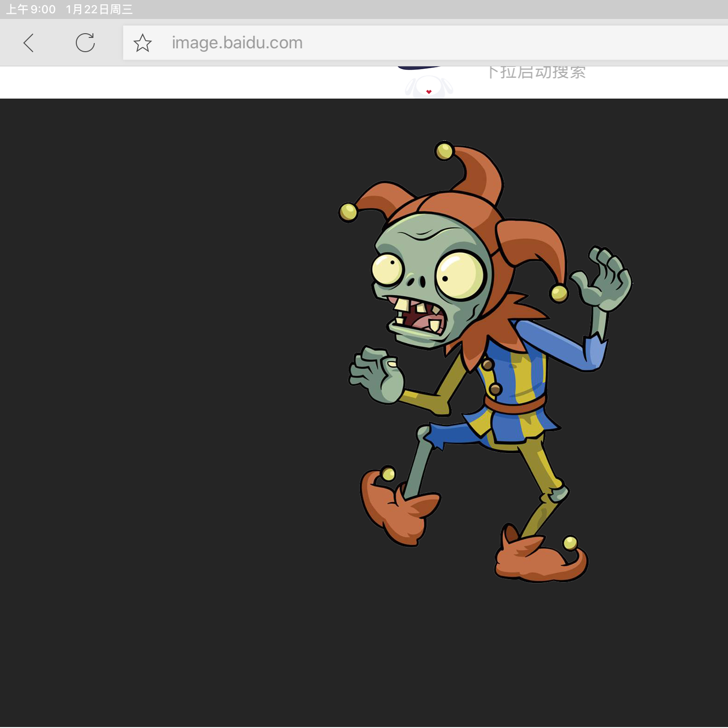Focus the image.baidu.com address field
The width and height of the screenshot is (728, 728).
point(426,43)
